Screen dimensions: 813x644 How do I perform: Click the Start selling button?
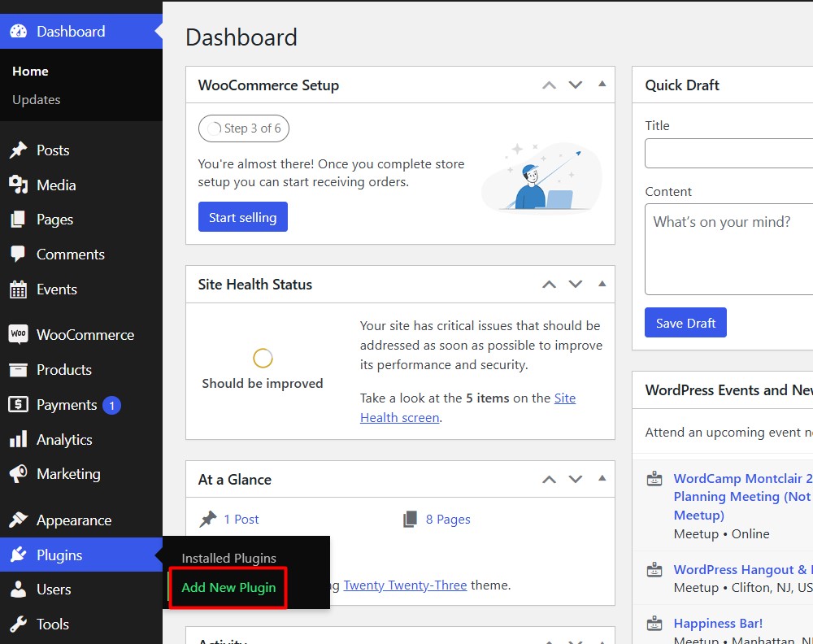coord(242,217)
